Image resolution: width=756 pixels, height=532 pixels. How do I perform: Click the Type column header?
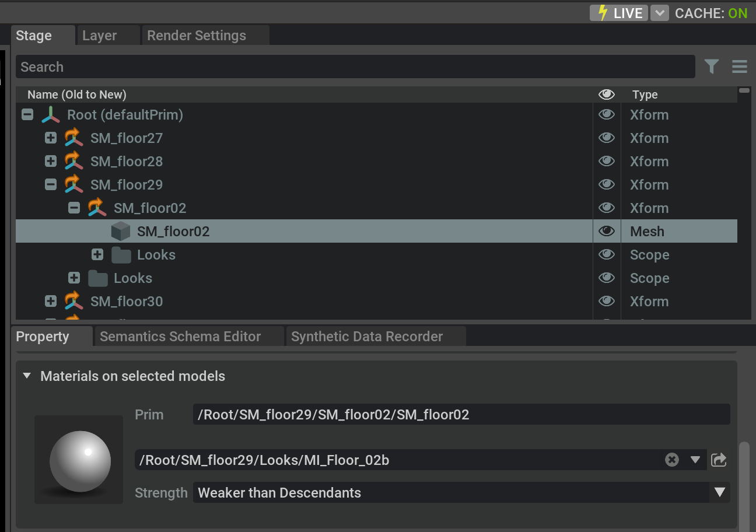(x=645, y=94)
